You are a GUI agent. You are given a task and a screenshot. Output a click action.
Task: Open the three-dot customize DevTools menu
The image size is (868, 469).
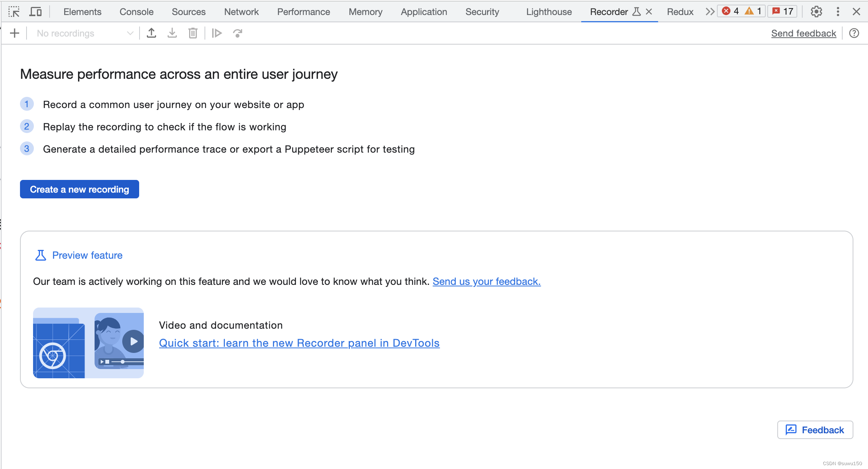tap(838, 12)
